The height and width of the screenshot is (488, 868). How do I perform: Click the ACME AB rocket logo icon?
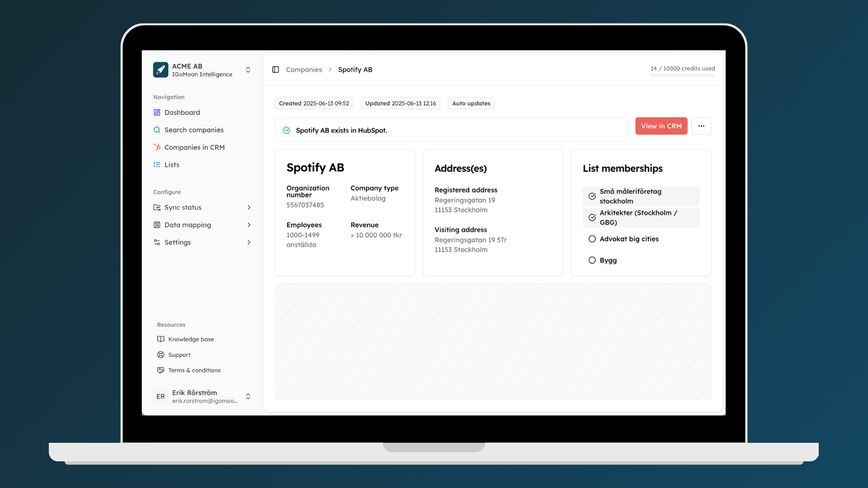[160, 70]
